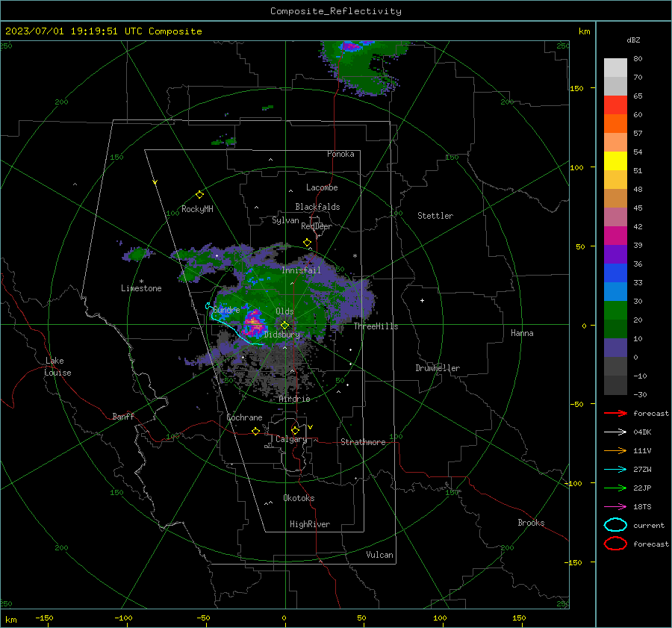Screen dimensions: 672x628
Task: Click the dBZ legend heading
Action: pyautogui.click(x=633, y=40)
